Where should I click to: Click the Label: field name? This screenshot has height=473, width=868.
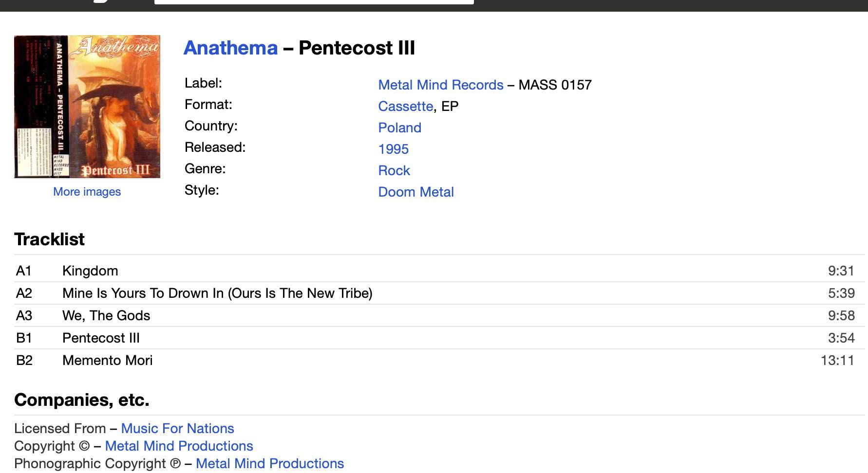tap(203, 83)
